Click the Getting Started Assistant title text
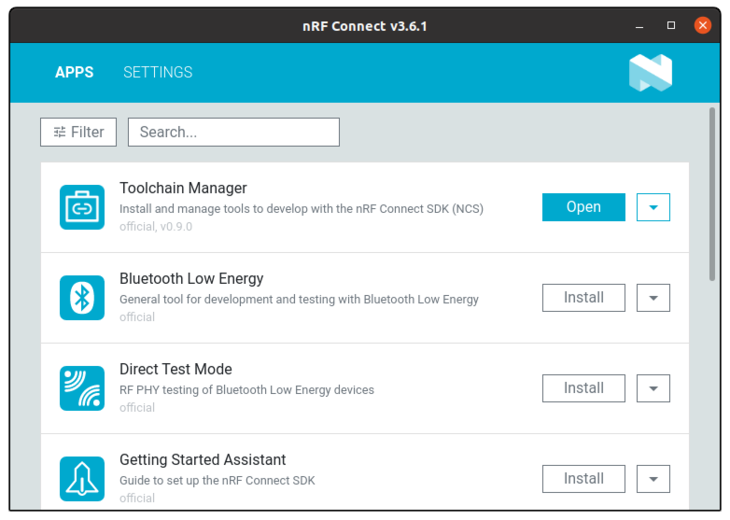Viewport: 730px width, 520px height. pos(203,460)
